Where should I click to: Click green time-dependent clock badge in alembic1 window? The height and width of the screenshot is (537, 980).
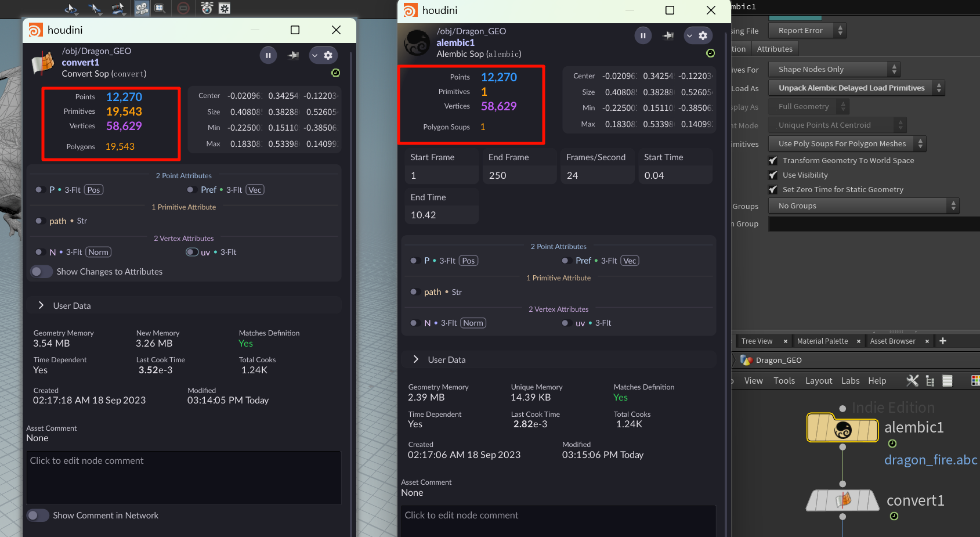[710, 53]
